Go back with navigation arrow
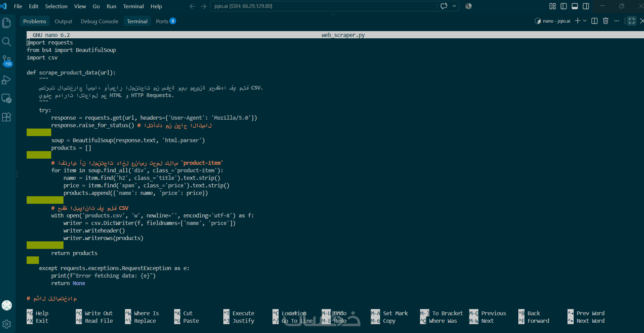Viewport: 644px width, 333px height. 192,6
